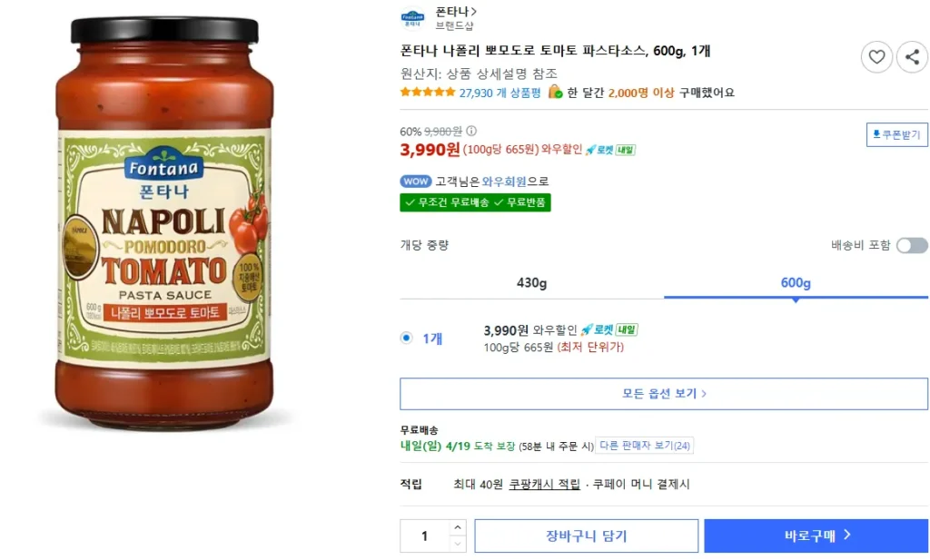
Task: Click the share icon
Action: point(912,56)
